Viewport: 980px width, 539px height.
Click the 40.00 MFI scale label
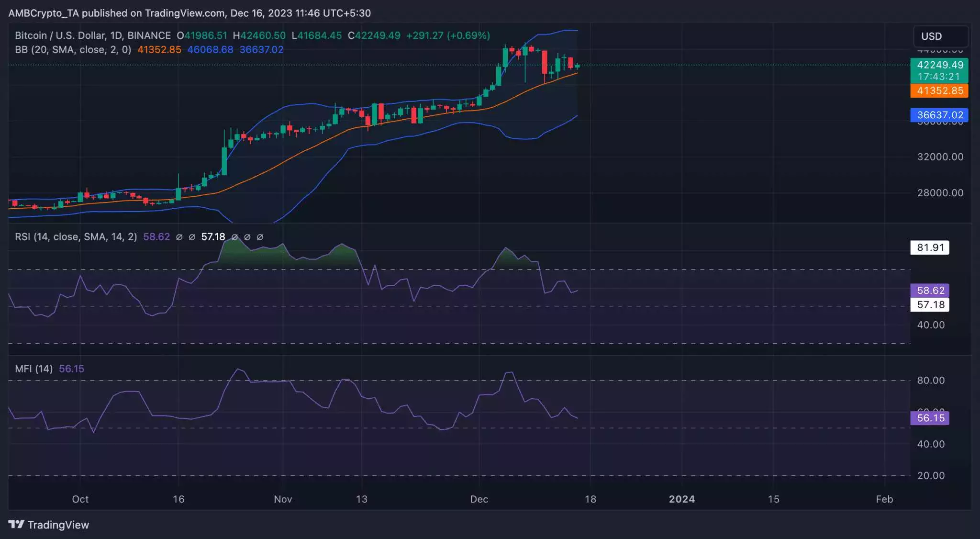click(x=931, y=444)
